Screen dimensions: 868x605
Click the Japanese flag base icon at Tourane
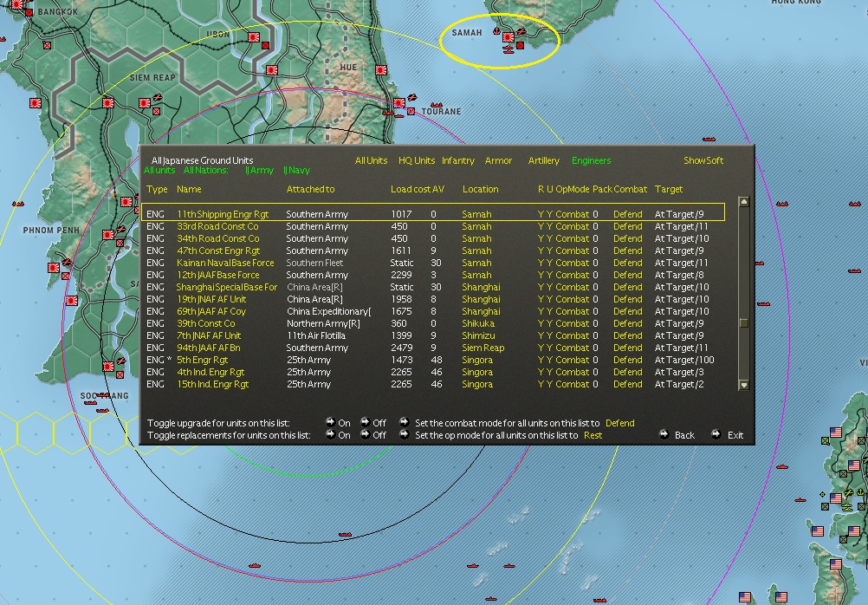[399, 103]
